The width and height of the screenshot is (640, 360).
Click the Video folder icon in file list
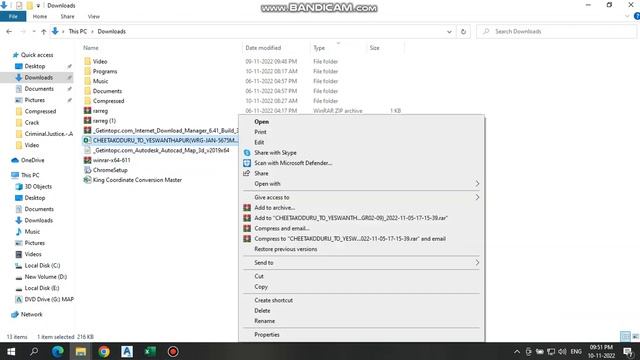(87, 61)
